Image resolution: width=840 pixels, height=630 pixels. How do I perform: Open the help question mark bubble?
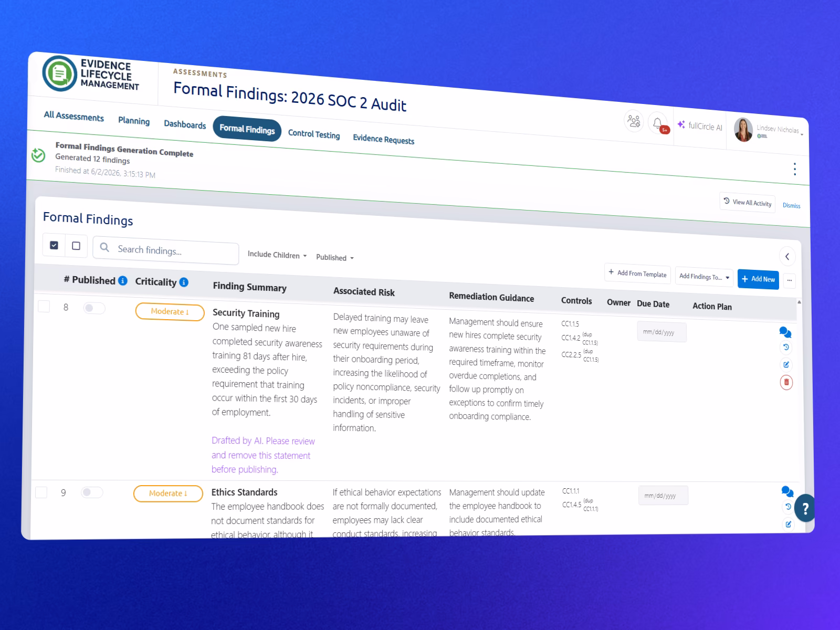805,508
